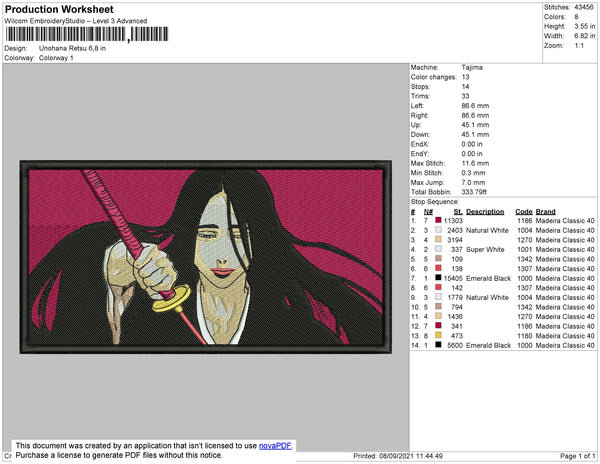Click the 'Printed: 08/09/2021 11.44.49' footer text
Image resolution: width=600 pixels, height=464 pixels.
tap(398, 456)
